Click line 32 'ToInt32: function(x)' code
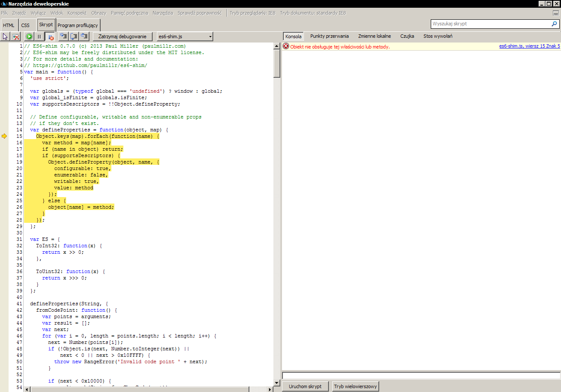This screenshot has height=392, width=561. point(69,246)
